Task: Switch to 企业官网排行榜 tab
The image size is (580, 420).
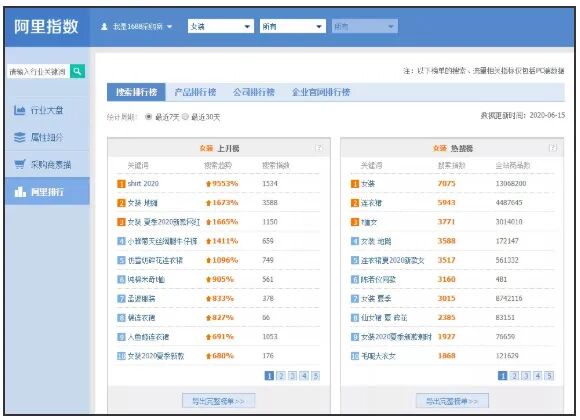Action: coord(321,92)
